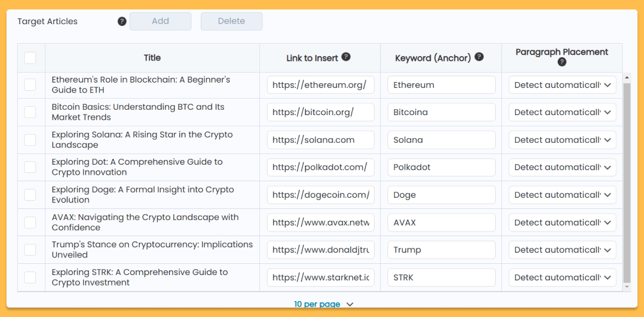Open the 10 per page selector

(323, 304)
